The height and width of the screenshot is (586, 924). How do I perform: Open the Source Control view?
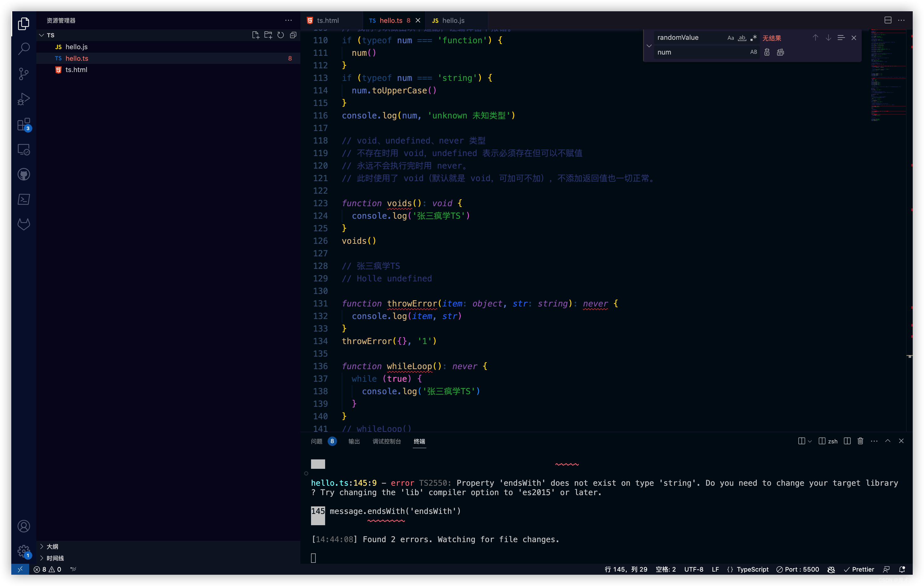pos(24,74)
